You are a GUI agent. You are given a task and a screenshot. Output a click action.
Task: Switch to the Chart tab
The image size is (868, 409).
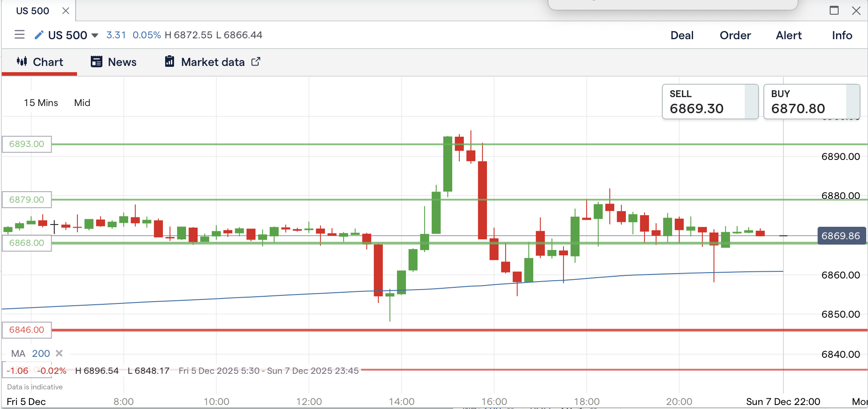pos(40,62)
